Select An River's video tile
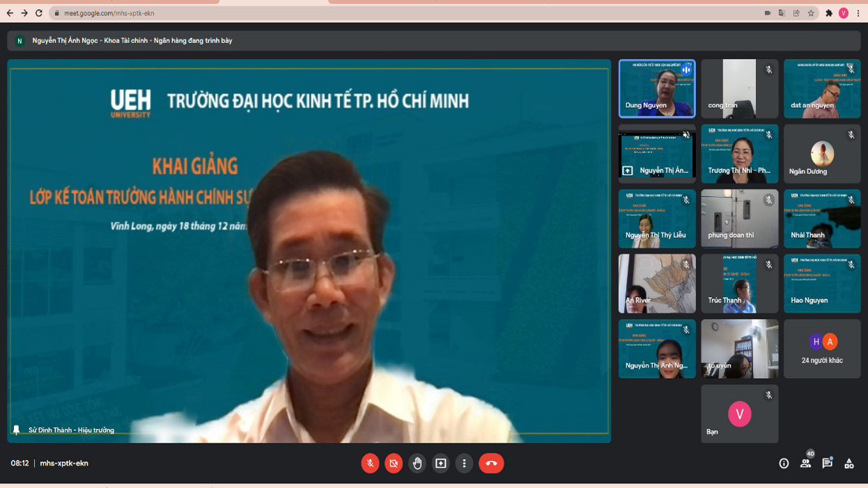 pos(657,283)
